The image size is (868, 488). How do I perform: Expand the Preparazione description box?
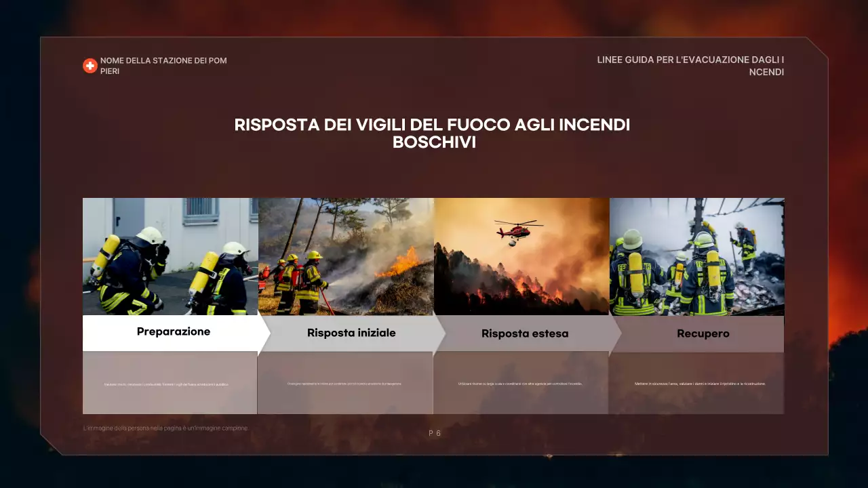[x=170, y=383]
